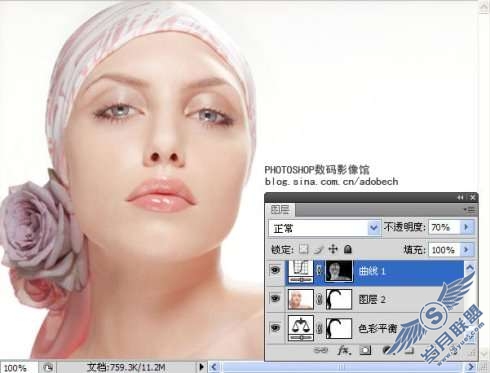Select the 曲线 1 layer name
The width and height of the screenshot is (490, 373).
click(x=372, y=271)
